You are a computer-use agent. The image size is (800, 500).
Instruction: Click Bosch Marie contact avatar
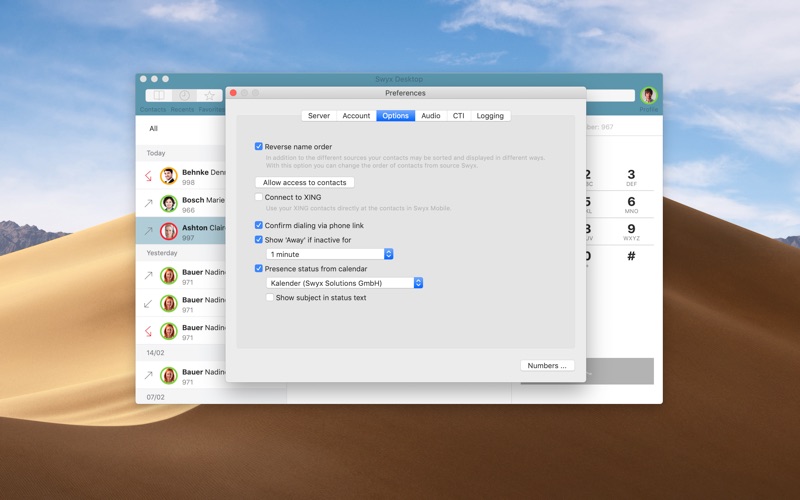(x=168, y=203)
